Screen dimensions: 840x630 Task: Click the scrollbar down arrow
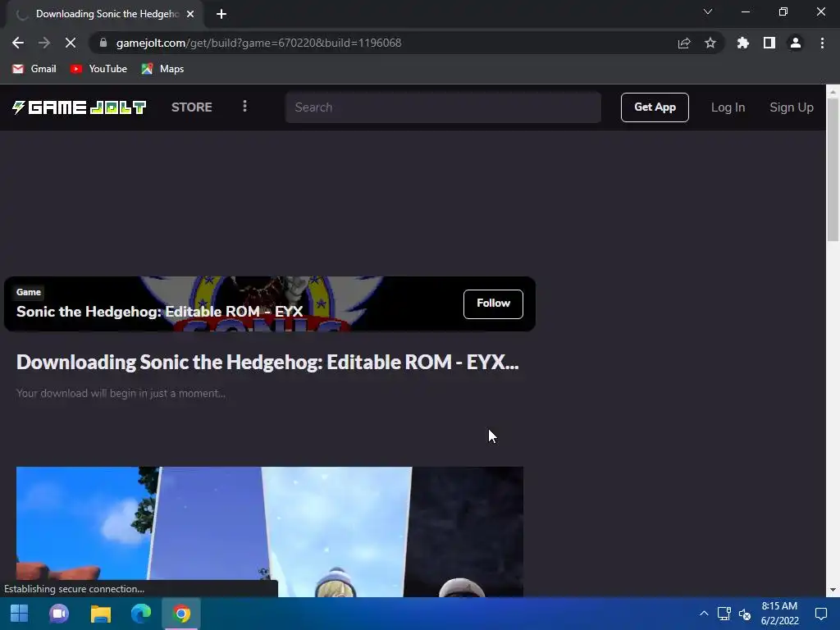point(833,591)
